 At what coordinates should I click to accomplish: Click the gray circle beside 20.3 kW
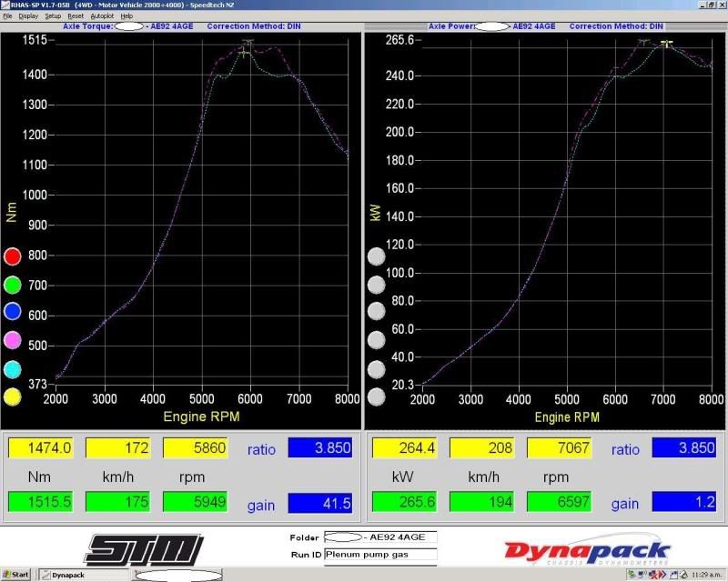[377, 397]
